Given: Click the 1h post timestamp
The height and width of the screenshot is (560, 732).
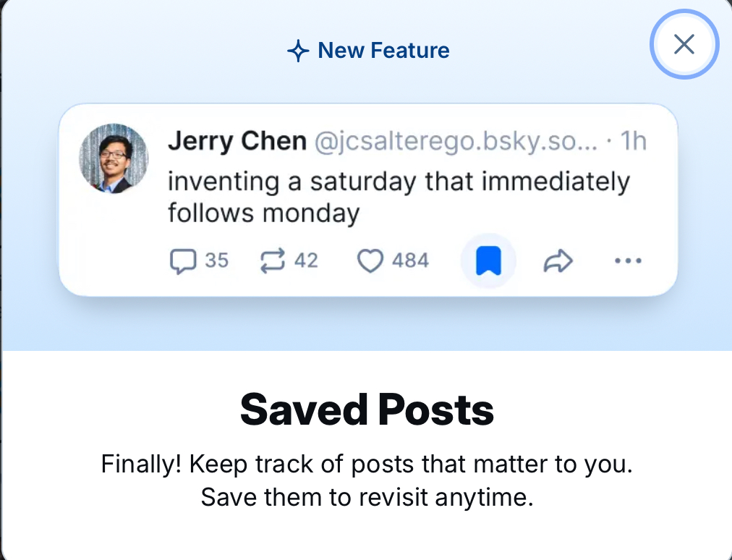Looking at the screenshot, I should coord(634,141).
